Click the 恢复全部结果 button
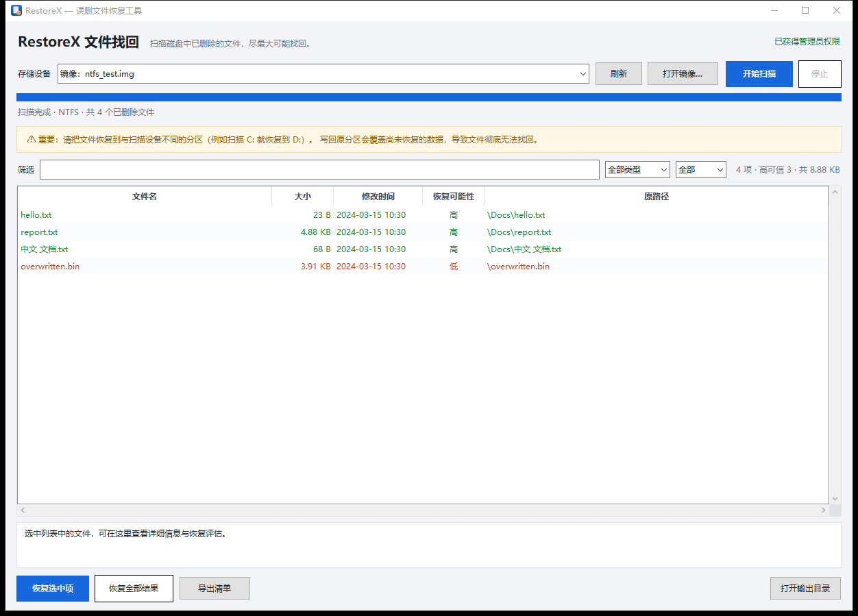 pyautogui.click(x=134, y=589)
